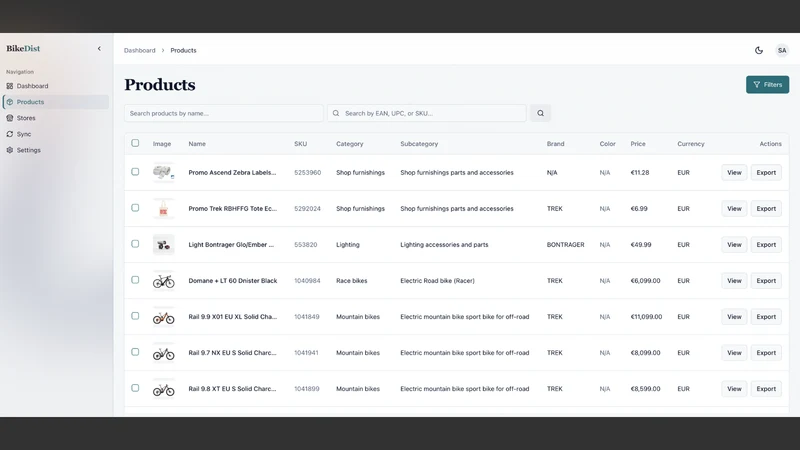Click SKU 1040984 in the table

pos(307,281)
